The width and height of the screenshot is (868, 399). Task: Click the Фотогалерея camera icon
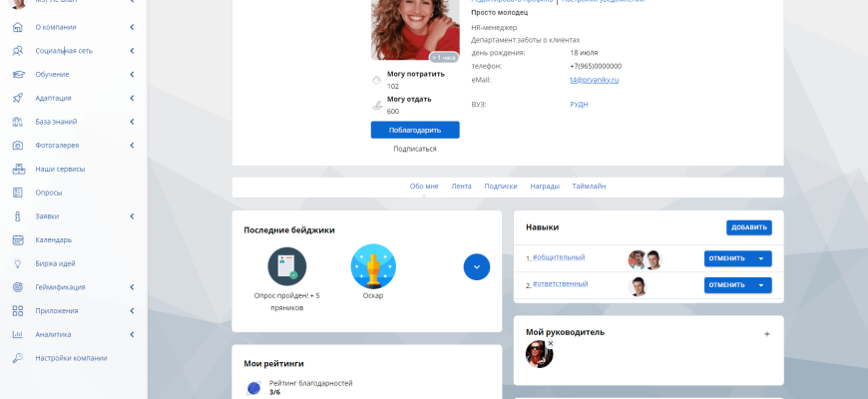point(17,146)
